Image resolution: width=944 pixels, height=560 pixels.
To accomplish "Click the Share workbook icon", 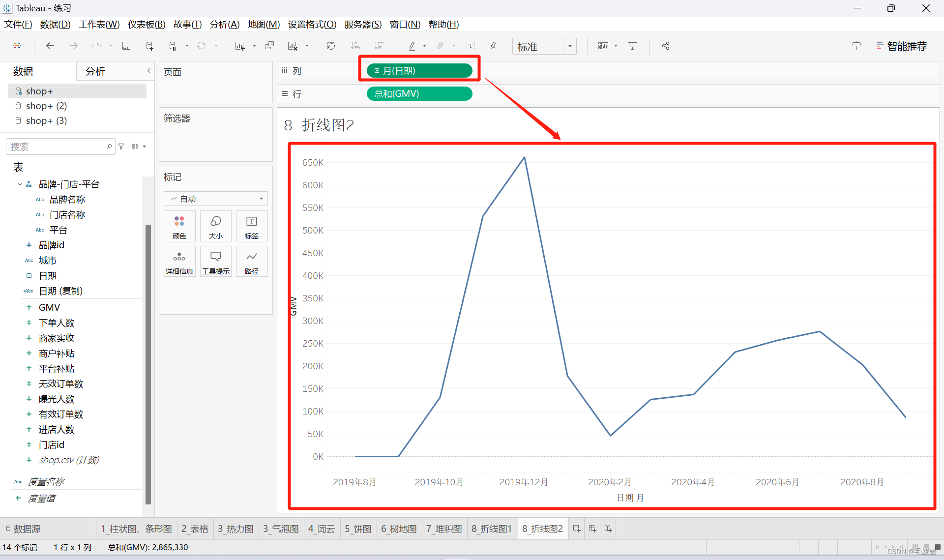I will coord(666,46).
